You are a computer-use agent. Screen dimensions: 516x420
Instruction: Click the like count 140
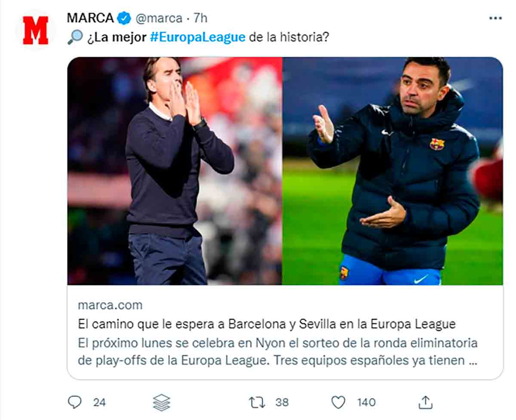click(366, 402)
